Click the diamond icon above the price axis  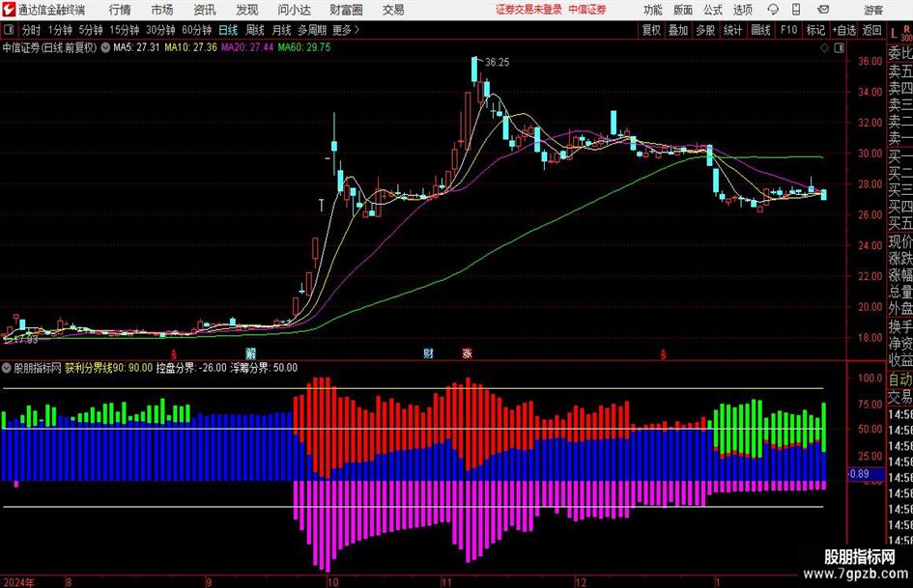[824, 47]
